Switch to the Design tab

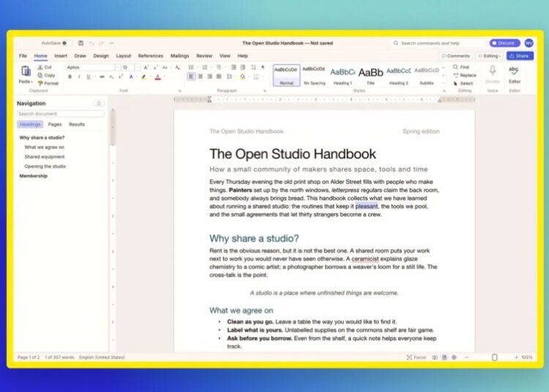[101, 56]
